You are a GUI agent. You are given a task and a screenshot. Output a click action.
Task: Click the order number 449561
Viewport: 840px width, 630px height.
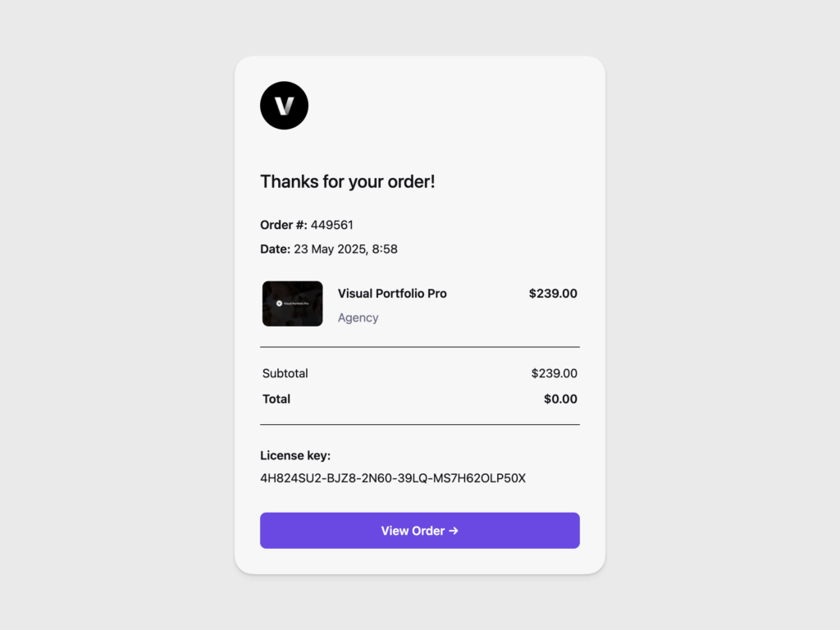(x=332, y=225)
